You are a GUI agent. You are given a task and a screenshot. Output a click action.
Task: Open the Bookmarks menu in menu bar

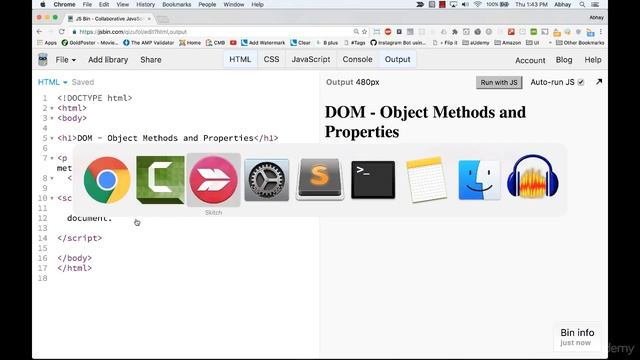coord(176,4)
